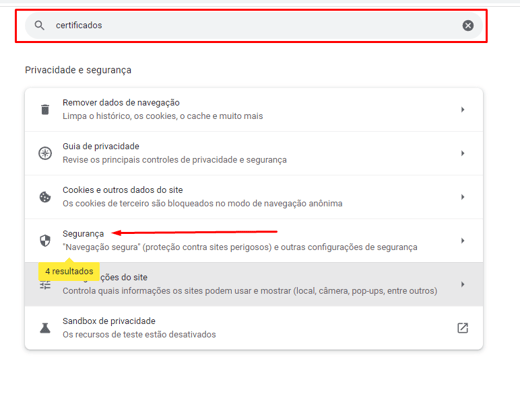520x406 pixels.
Task: Open Remover dados de navegação
Action: coord(254,110)
